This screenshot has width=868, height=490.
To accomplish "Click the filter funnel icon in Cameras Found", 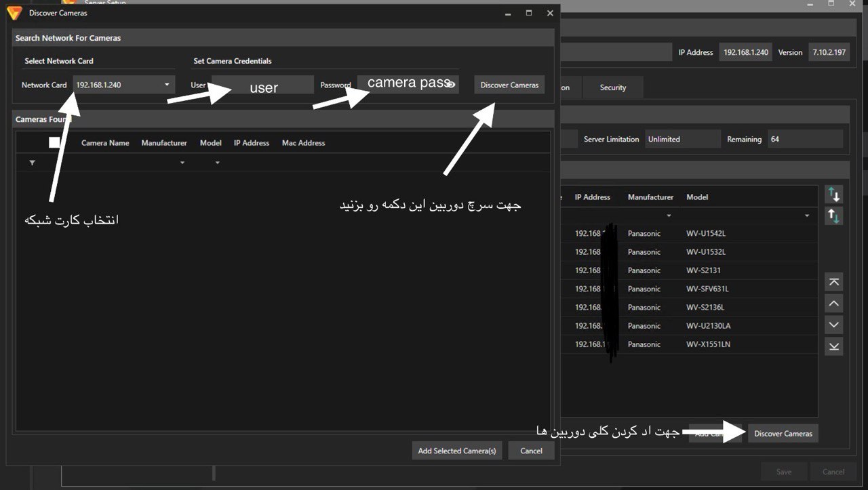I will pos(32,163).
